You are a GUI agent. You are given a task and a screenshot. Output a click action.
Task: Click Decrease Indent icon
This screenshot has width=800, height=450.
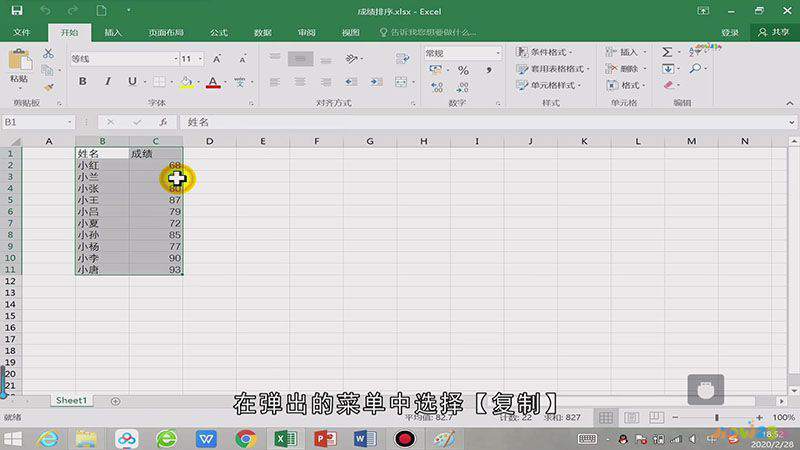[x=351, y=82]
